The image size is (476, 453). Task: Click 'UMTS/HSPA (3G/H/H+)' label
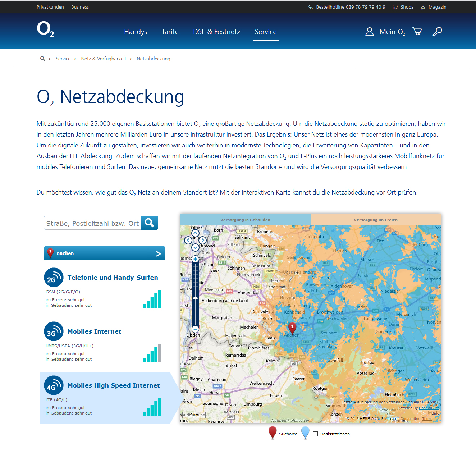[x=69, y=346]
